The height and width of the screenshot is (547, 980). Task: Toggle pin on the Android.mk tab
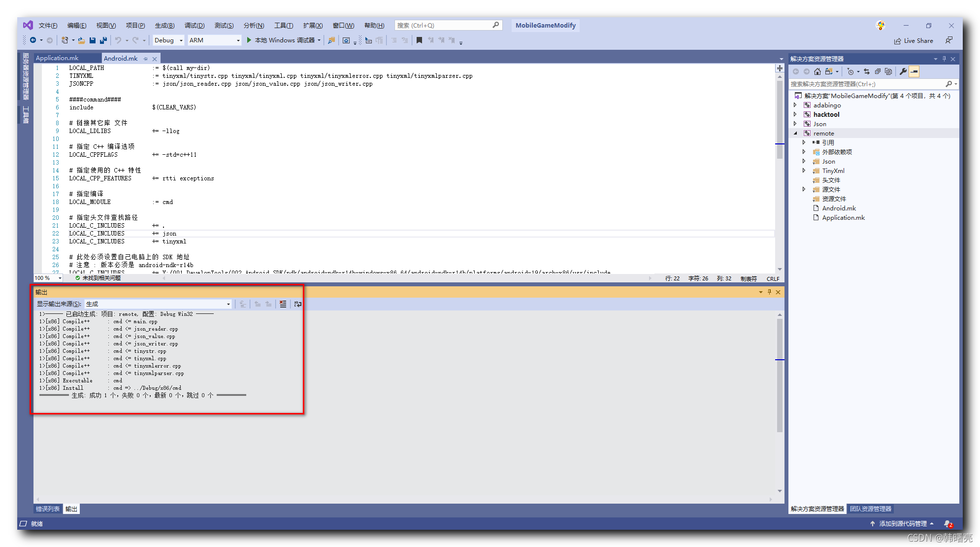click(x=145, y=59)
